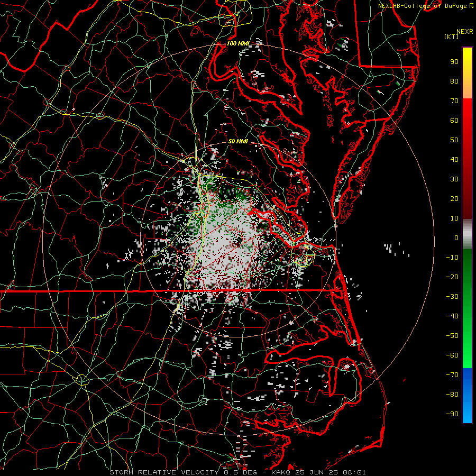Viewport: 476px width, 476px height.
Task: Click the [KT] units label
Action: click(451, 36)
